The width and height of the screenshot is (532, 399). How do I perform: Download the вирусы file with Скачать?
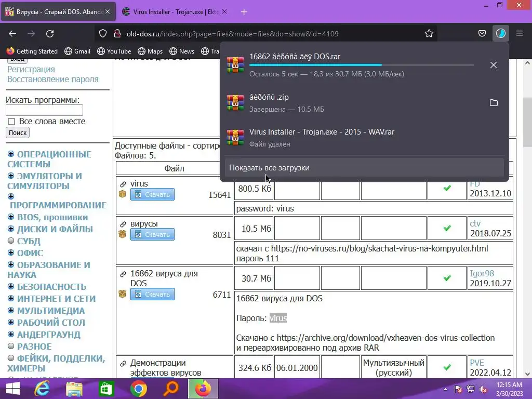point(152,234)
